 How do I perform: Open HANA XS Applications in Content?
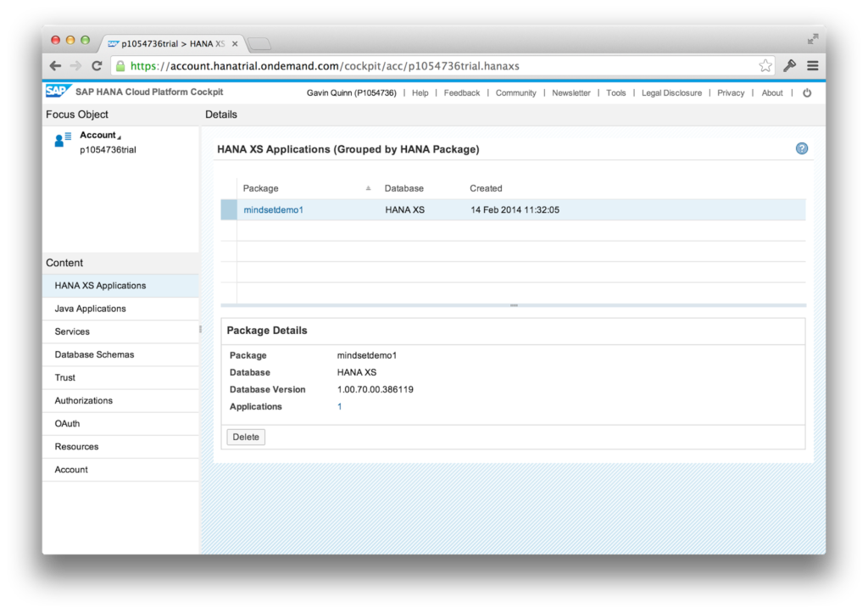[x=120, y=286]
